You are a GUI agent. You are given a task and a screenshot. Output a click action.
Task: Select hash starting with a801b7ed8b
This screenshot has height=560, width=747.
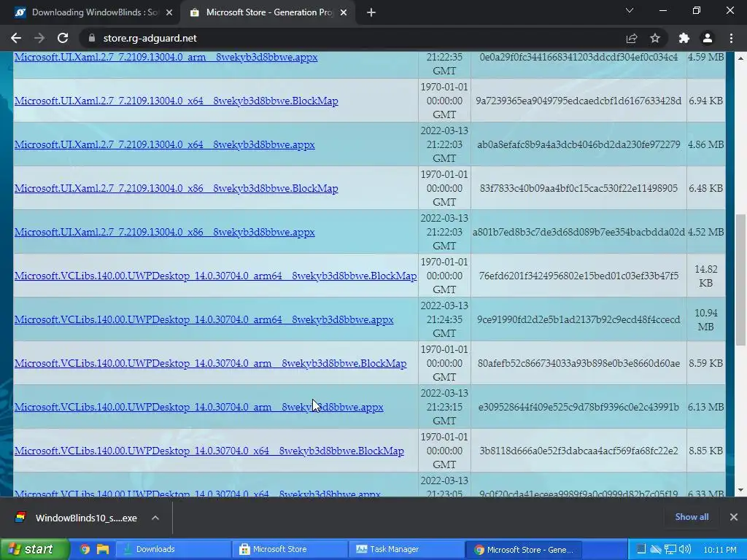click(578, 233)
